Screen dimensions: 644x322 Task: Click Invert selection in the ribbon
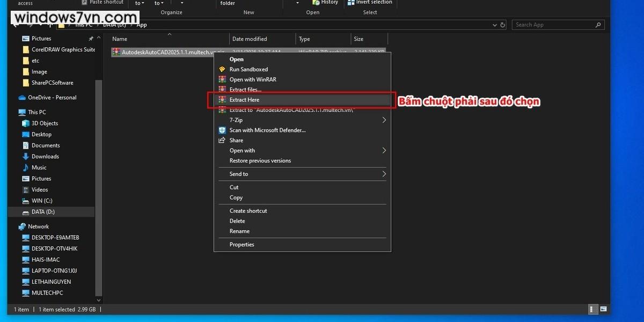[x=374, y=3]
